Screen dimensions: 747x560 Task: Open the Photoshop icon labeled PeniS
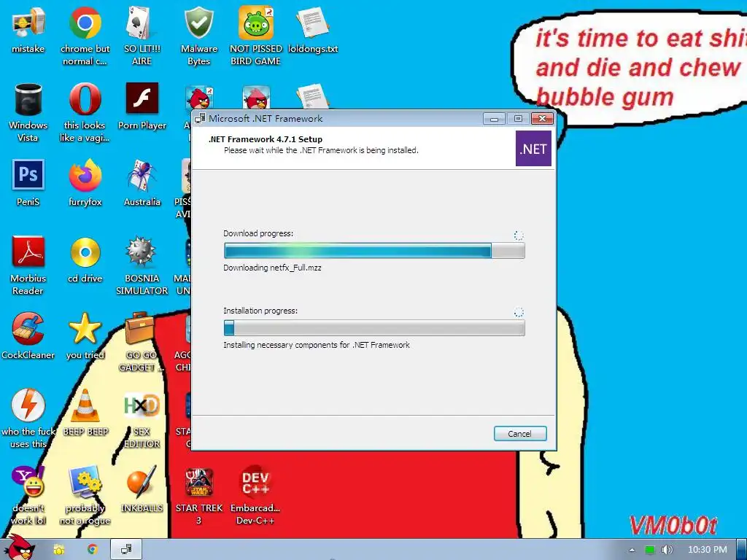click(x=28, y=183)
